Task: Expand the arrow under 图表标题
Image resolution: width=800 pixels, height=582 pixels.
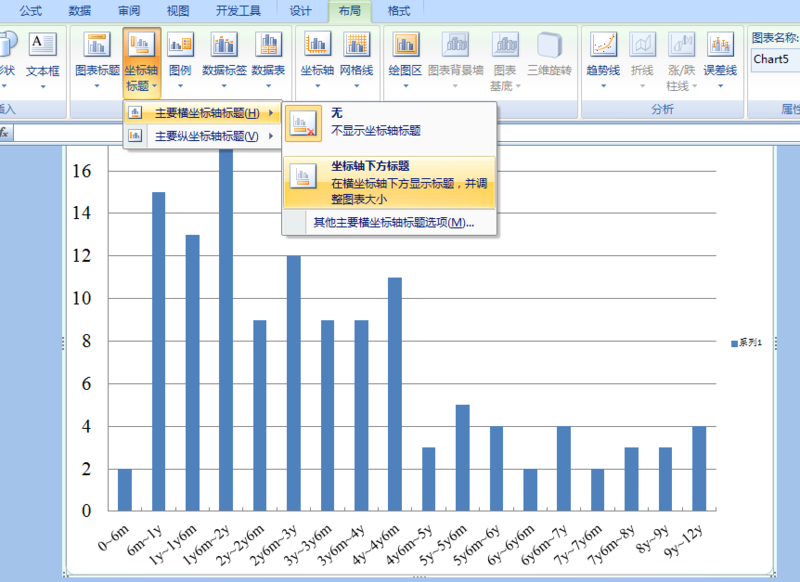Action: tap(97, 86)
